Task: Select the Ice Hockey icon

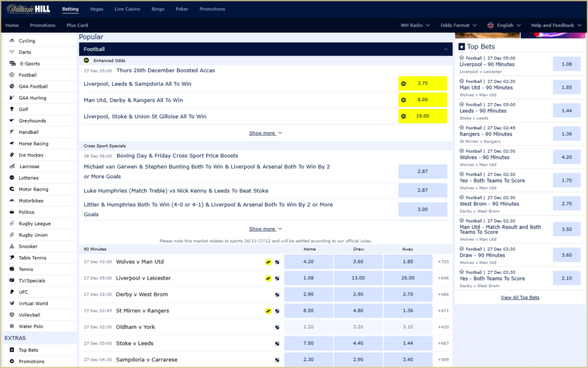Action: point(11,155)
